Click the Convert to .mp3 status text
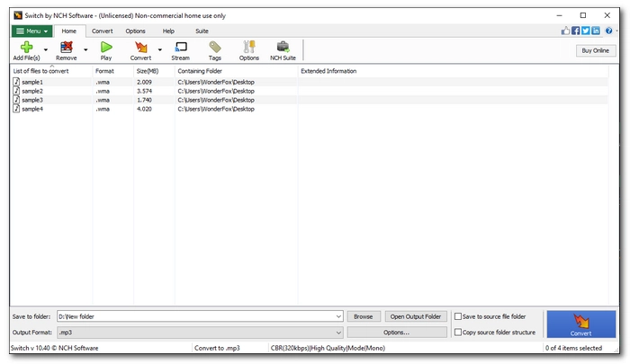The width and height of the screenshot is (630, 364). [217, 348]
